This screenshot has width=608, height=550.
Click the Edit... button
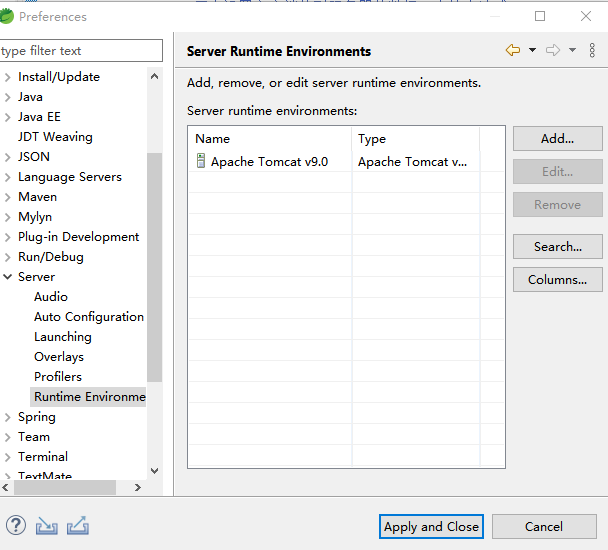[558, 171]
